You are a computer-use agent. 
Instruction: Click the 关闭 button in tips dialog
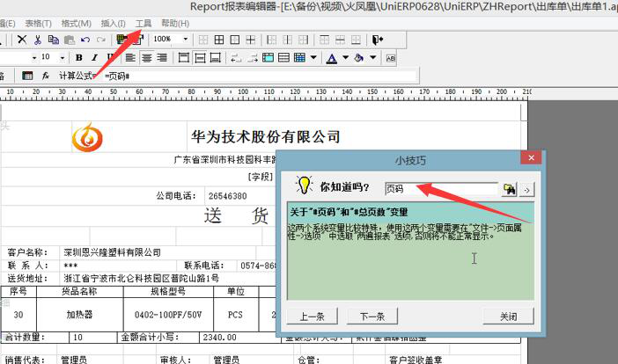point(509,316)
